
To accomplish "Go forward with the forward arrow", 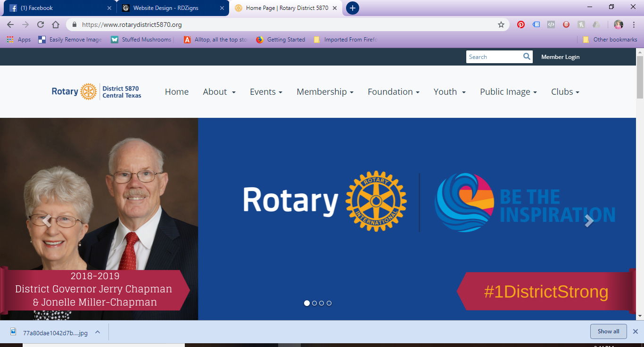I will 25,25.
